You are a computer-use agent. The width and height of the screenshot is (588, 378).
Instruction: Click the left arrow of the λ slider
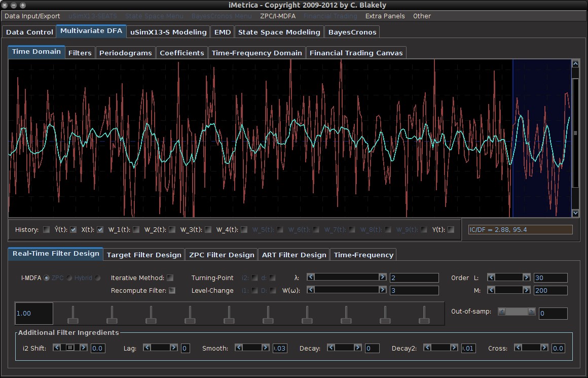311,277
